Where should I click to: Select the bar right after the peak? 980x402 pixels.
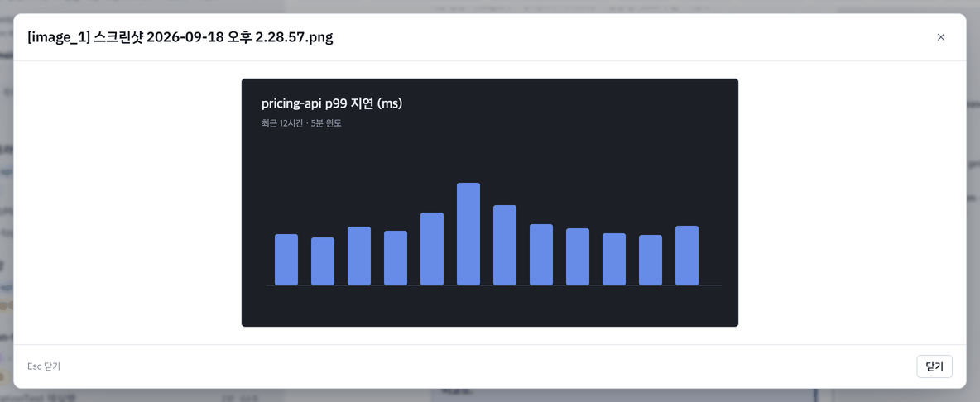(x=505, y=246)
